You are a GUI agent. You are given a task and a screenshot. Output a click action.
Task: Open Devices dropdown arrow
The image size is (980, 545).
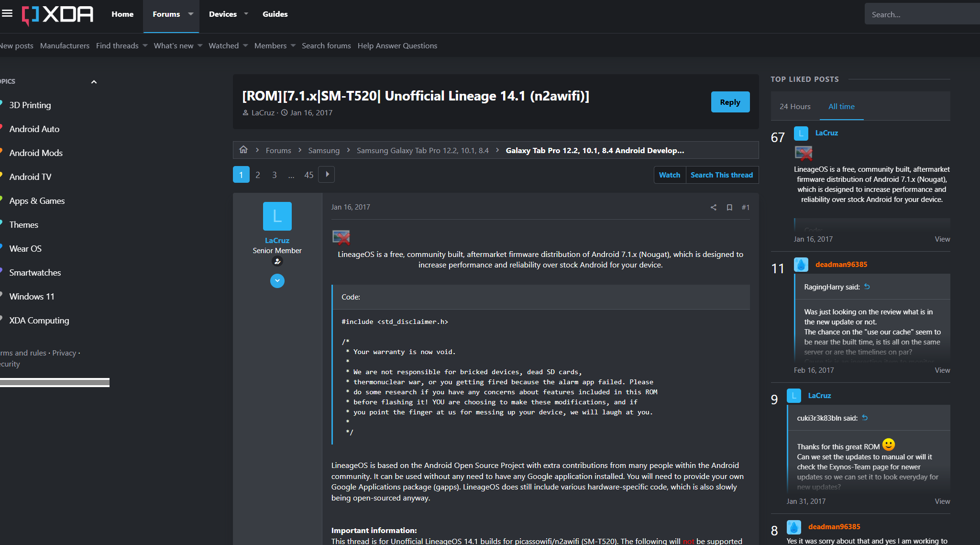246,14
